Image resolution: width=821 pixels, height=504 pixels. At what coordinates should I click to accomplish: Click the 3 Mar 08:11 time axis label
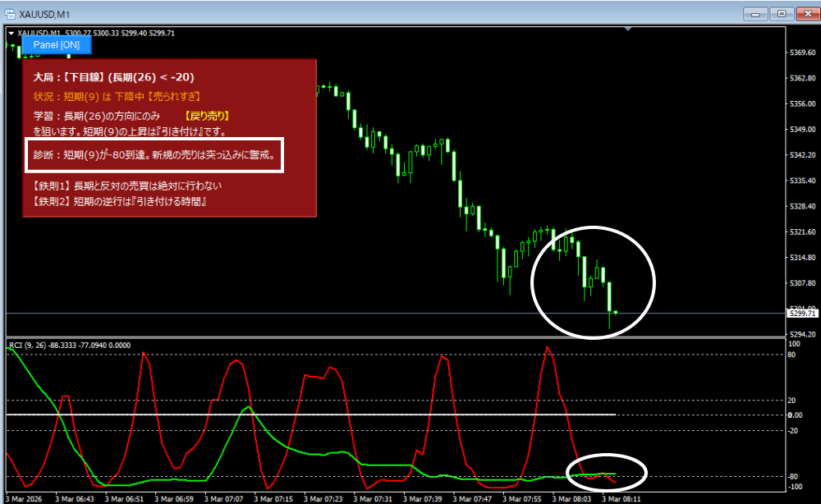click(622, 498)
